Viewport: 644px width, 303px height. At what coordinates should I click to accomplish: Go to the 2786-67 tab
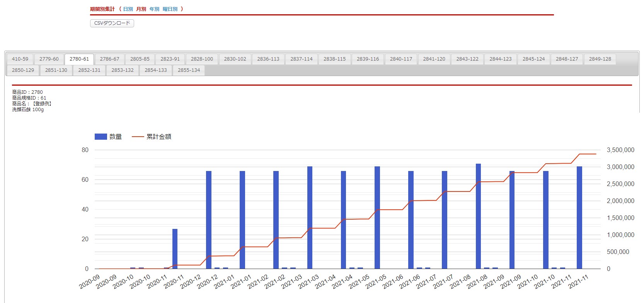pyautogui.click(x=109, y=59)
